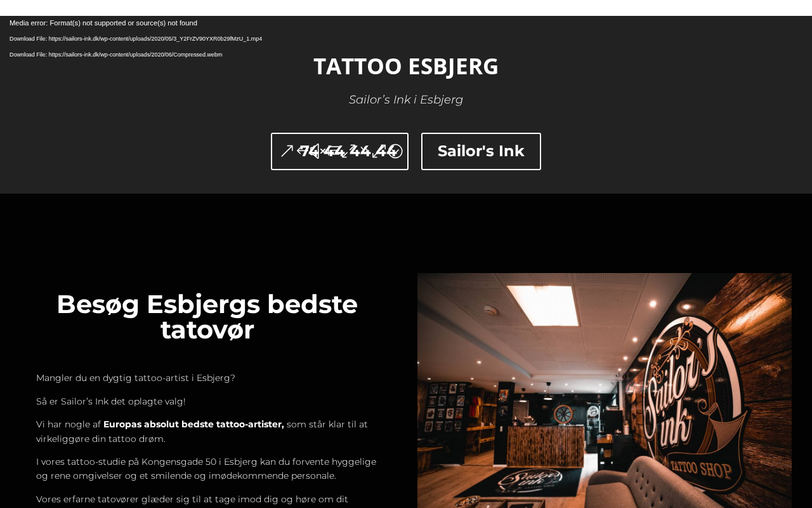Screen dimensions: 812x508
Task: Click the Sailor's Ink i Esbjerg subtitle
Action: 406,100
